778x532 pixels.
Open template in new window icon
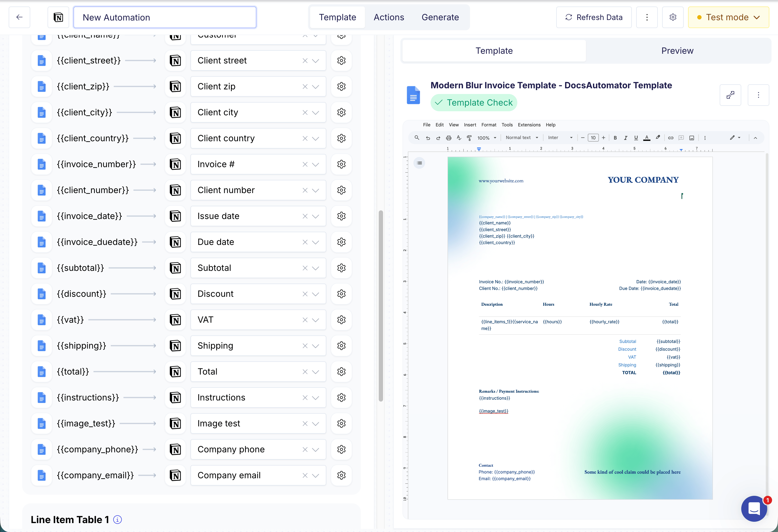click(730, 95)
